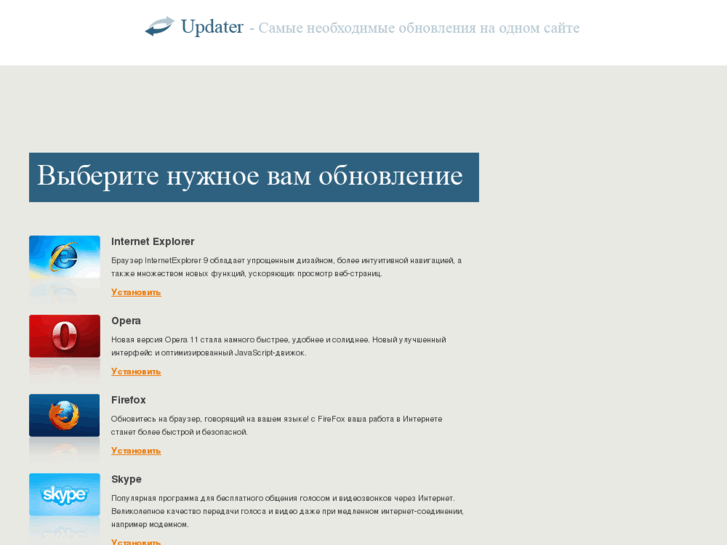Click the Opera 11 description paragraph
The width and height of the screenshot is (727, 545).
tap(279, 346)
